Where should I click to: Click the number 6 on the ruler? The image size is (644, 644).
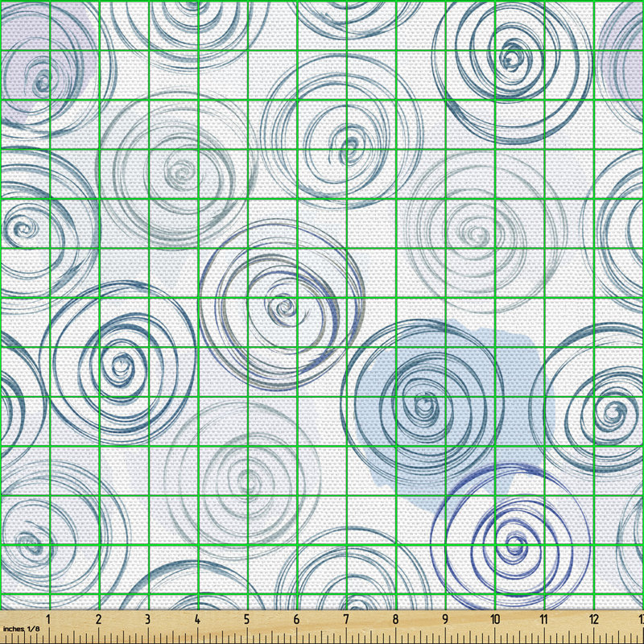[x=296, y=619]
